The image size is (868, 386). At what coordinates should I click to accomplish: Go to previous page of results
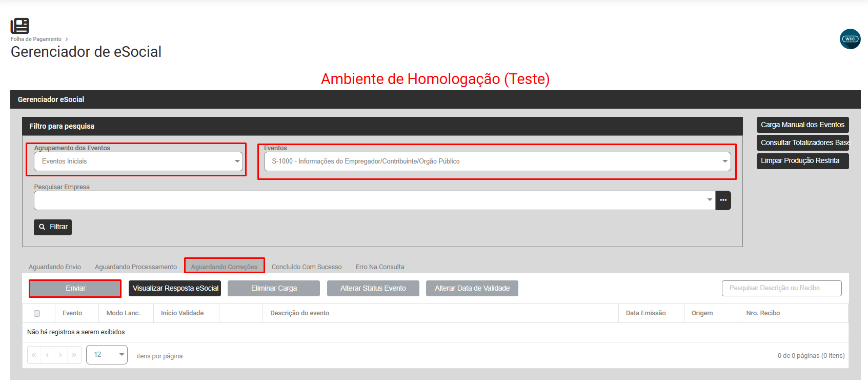[47, 355]
